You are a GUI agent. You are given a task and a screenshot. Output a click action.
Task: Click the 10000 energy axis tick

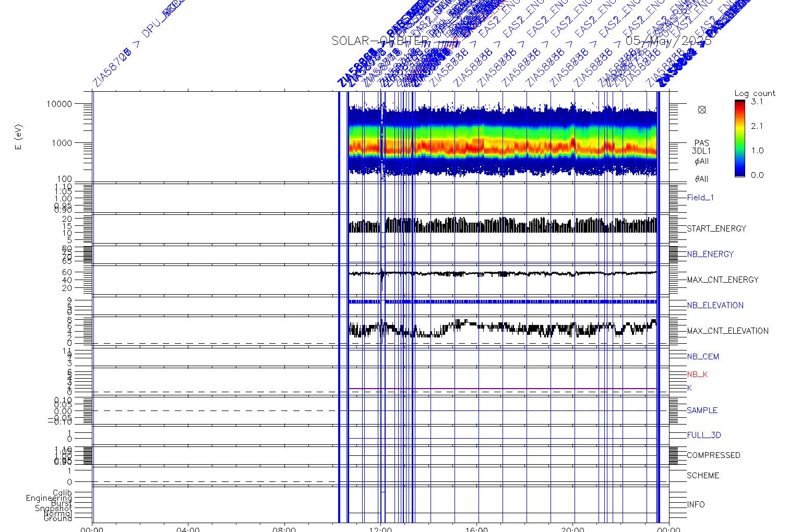(x=59, y=104)
